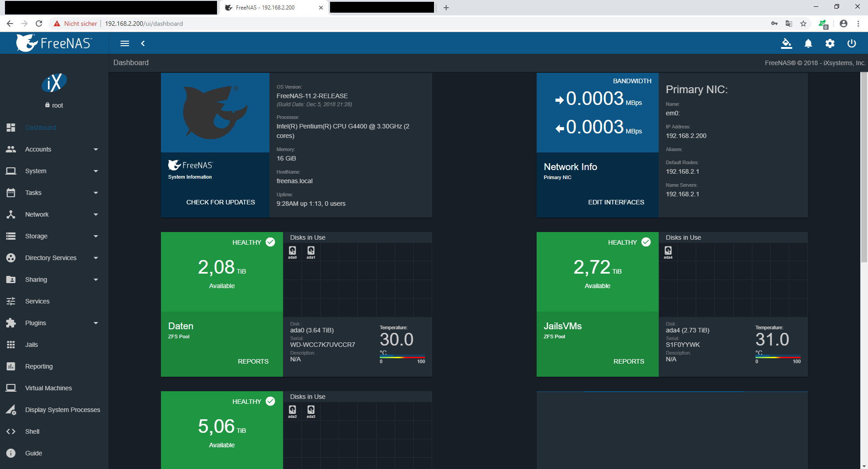Expand the Directory Services menu arrow

point(96,258)
